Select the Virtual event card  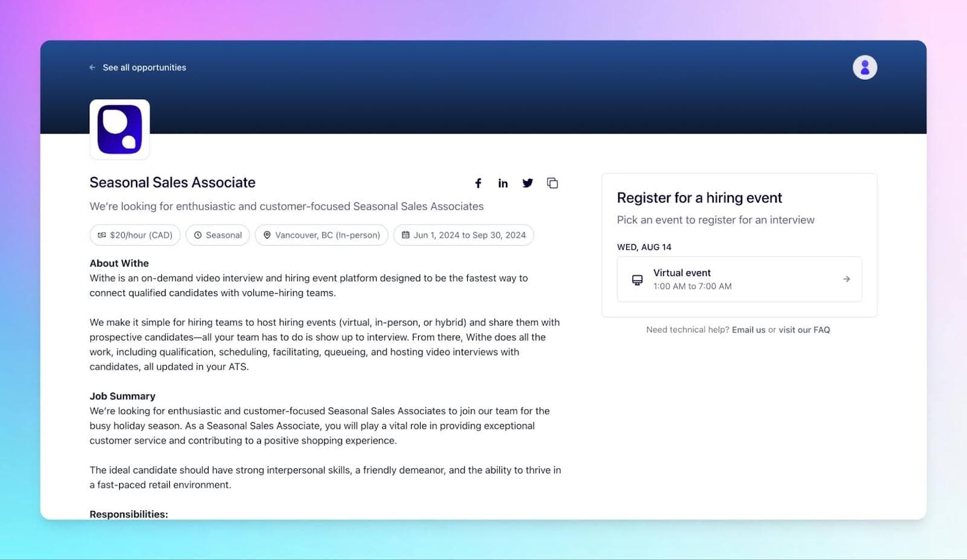coord(739,279)
